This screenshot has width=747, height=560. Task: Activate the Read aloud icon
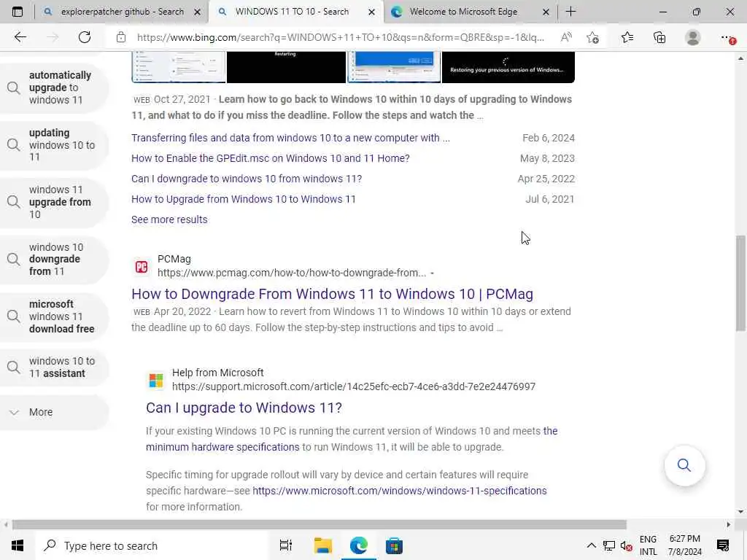pos(566,37)
